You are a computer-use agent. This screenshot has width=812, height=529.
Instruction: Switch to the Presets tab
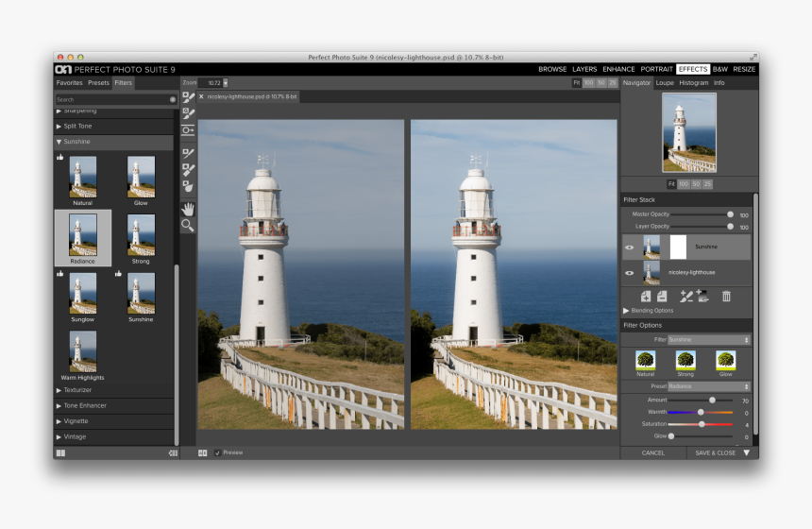[x=98, y=83]
